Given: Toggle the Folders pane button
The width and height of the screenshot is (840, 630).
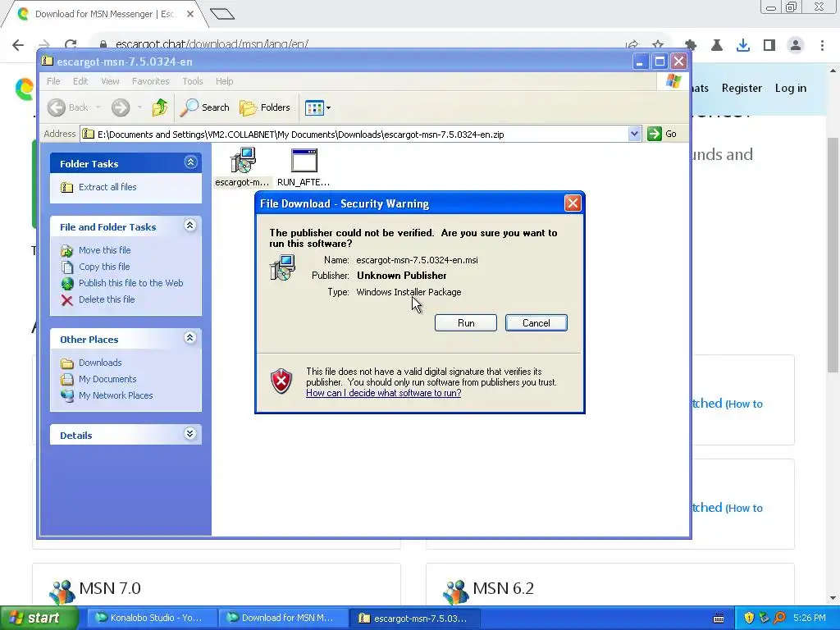Looking at the screenshot, I should tap(265, 107).
